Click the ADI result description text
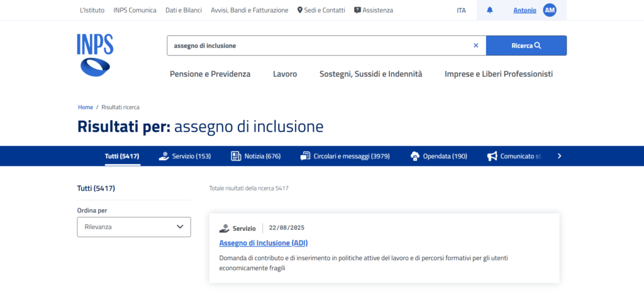Viewport: 644px width, 291px height. (x=364, y=263)
